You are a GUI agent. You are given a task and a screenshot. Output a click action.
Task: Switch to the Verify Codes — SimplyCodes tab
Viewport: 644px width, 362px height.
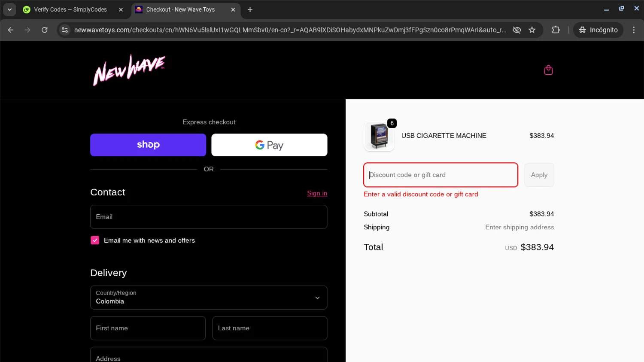[x=70, y=9]
